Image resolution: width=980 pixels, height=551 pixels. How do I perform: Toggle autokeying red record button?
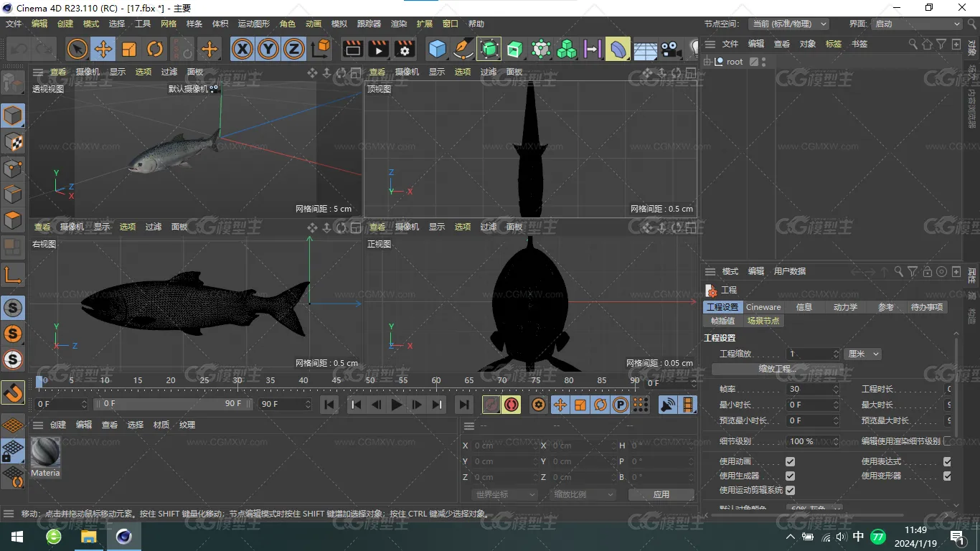512,405
